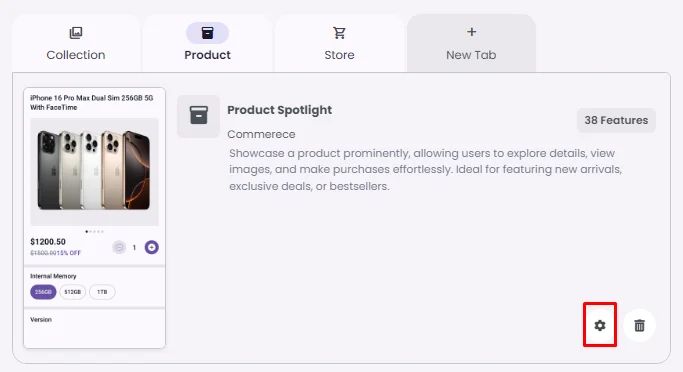Viewport: 683px width, 372px height.
Task: Switch to the Collection tab
Action: click(x=76, y=44)
